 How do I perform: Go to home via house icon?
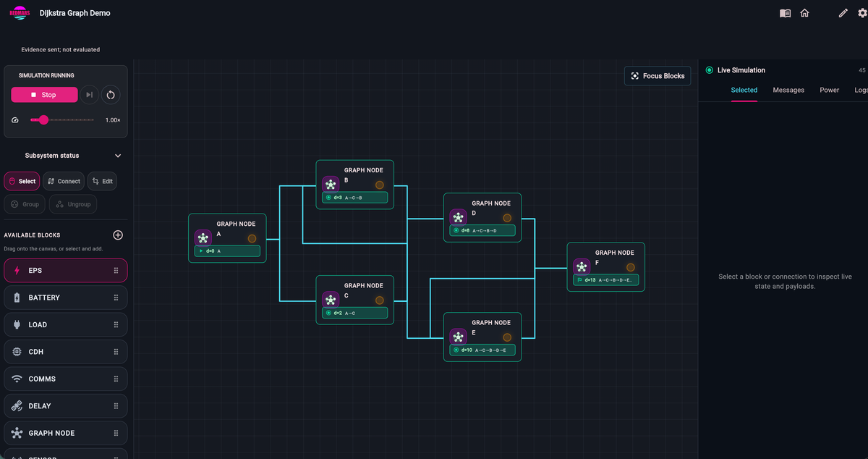[804, 13]
